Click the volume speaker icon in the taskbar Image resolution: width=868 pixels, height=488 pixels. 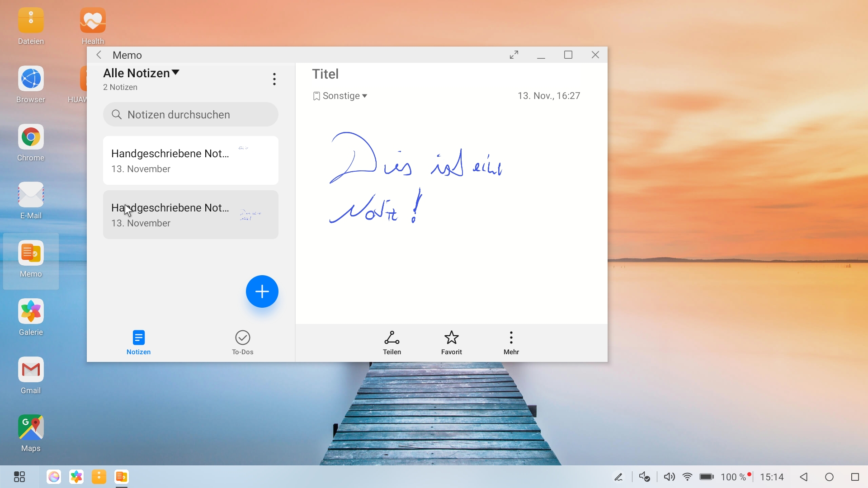(669, 477)
